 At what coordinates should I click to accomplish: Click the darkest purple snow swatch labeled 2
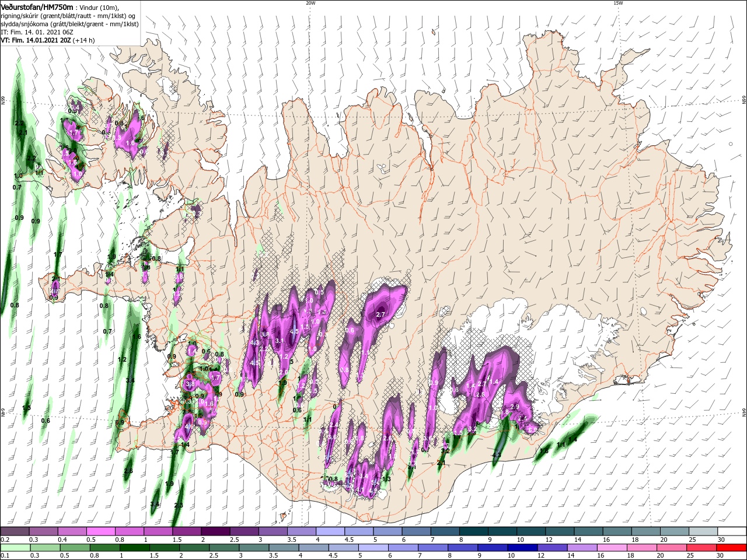(215, 531)
